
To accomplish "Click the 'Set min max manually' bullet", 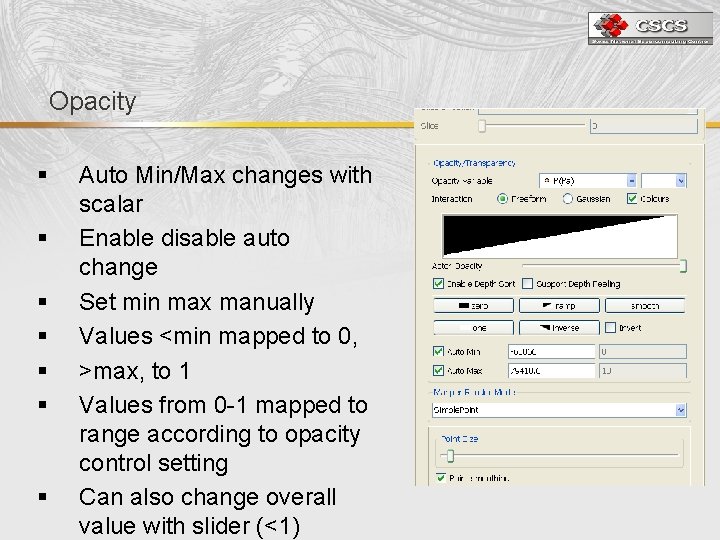I will [197, 302].
